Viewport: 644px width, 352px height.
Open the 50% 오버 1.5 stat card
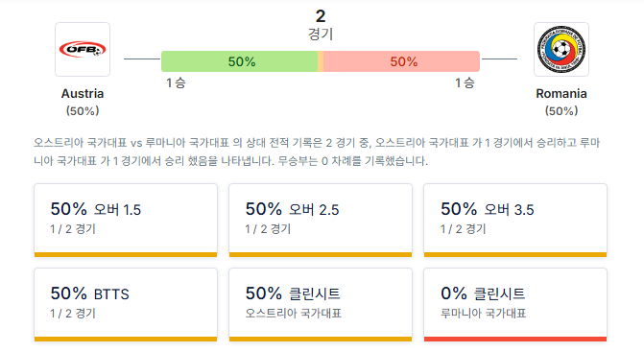126,221
